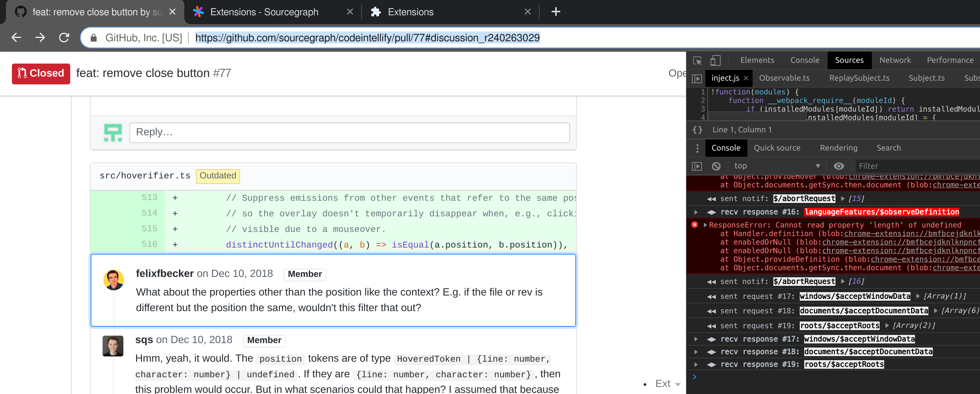
Task: Expand recv response #16 log entry
Action: pyautogui.click(x=696, y=212)
